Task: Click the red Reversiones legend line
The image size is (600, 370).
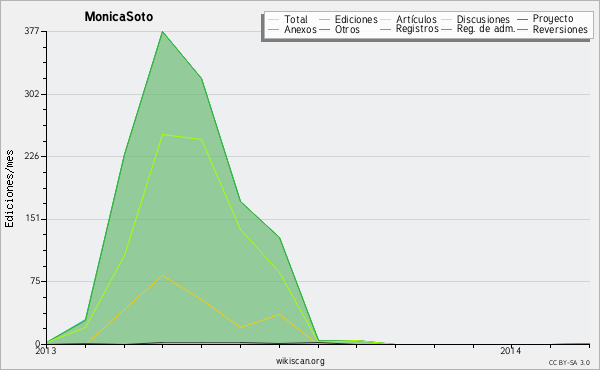Action: 522,29
